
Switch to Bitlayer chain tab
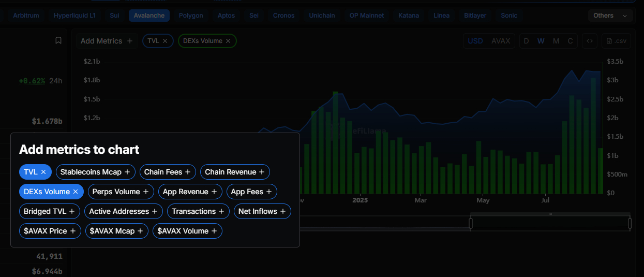[x=475, y=16]
